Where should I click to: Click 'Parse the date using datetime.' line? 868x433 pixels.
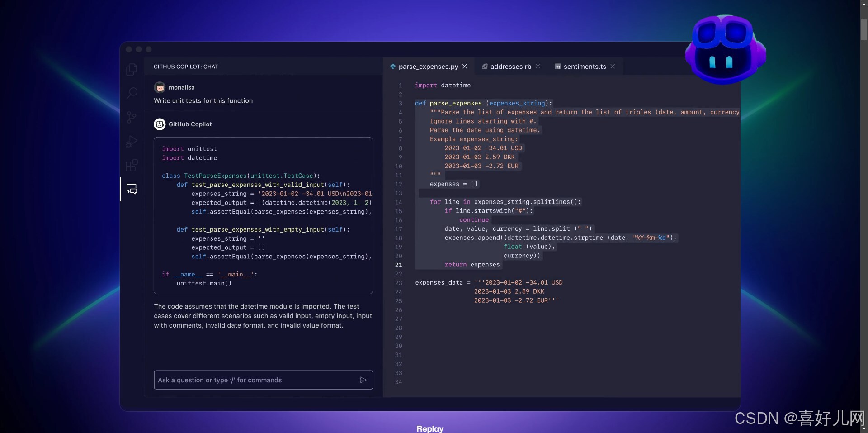tap(485, 130)
